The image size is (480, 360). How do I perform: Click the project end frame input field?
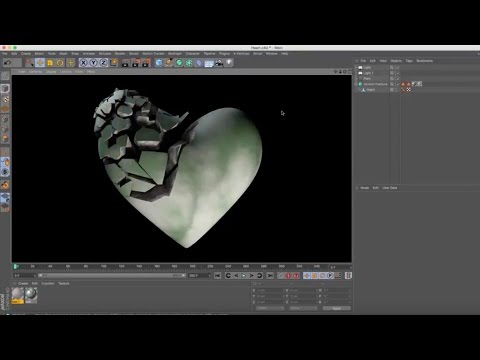pos(199,276)
